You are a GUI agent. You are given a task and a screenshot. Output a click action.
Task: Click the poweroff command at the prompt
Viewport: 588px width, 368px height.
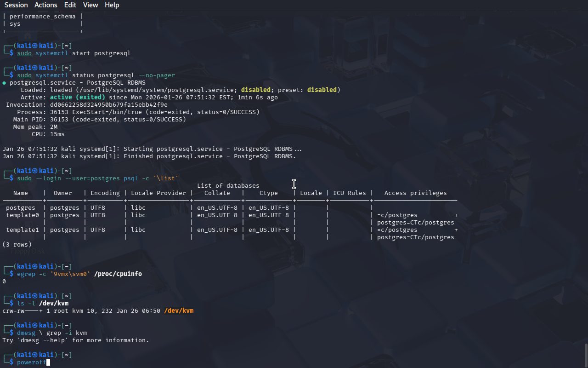[x=31, y=362]
